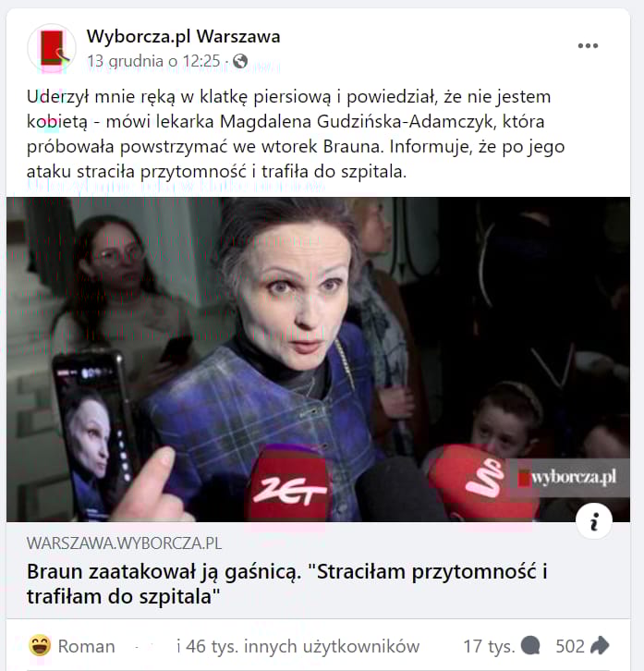Open the three-dots post options menu

pos(588,46)
